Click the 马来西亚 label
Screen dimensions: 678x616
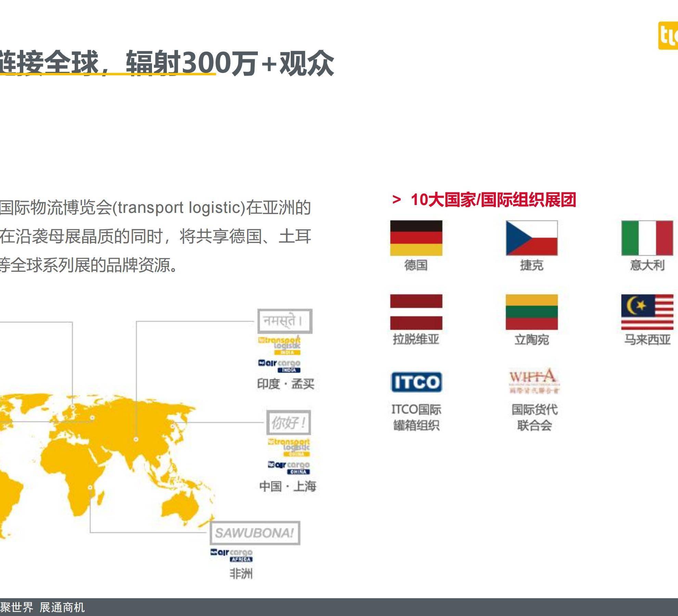point(647,339)
